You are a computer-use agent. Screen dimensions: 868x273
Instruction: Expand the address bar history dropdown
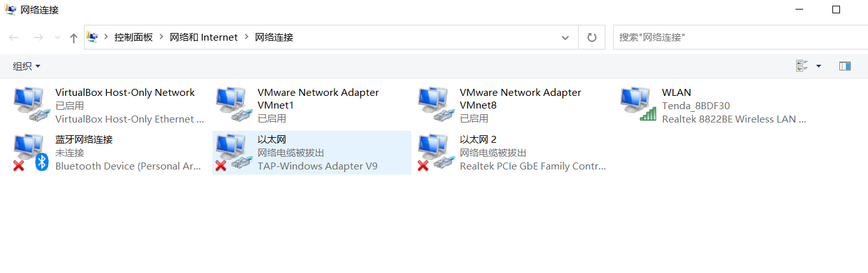tap(565, 37)
